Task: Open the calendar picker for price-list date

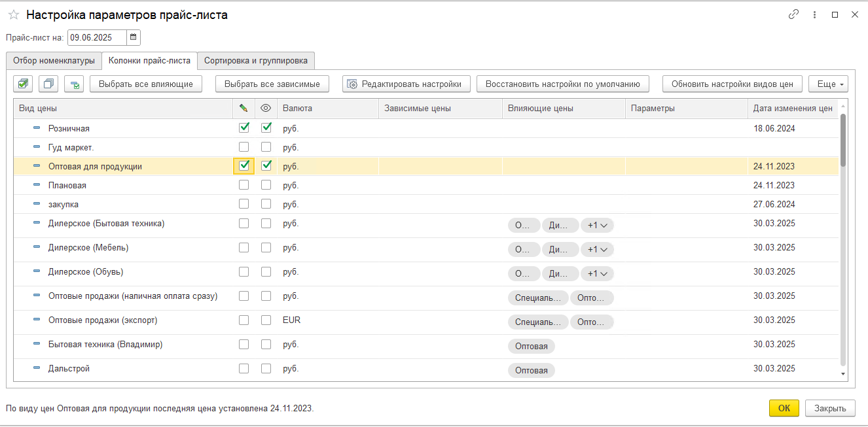Action: 134,37
